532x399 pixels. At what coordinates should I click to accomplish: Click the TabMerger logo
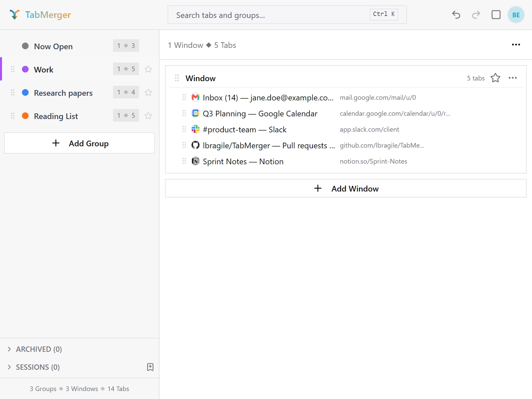40,15
